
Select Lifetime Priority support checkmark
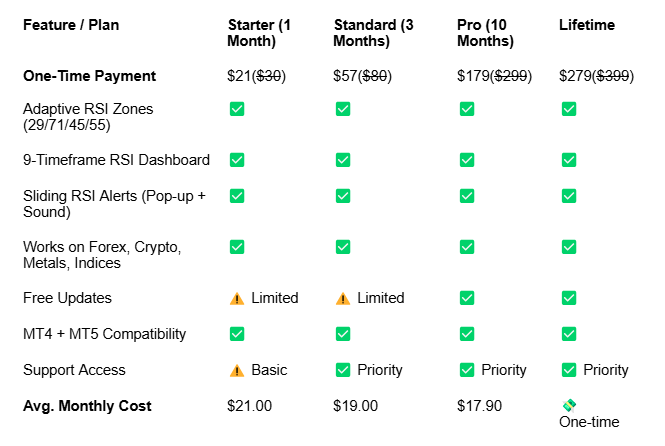[x=569, y=370]
